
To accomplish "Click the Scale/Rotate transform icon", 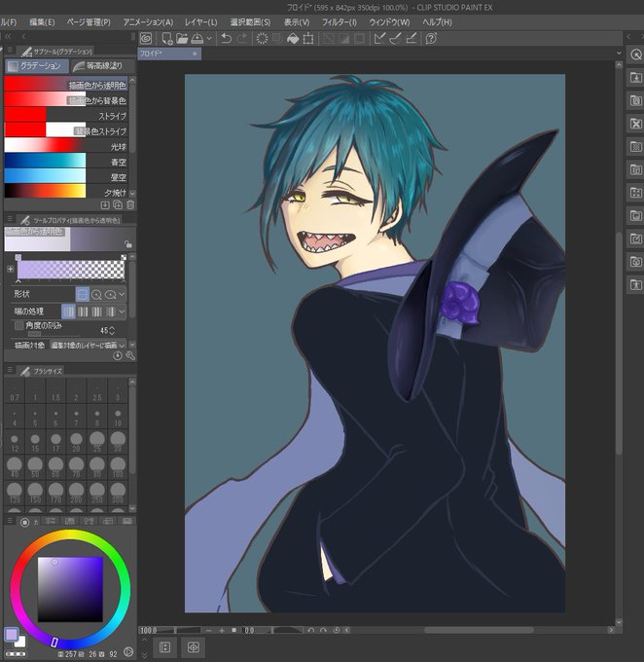I will click(308, 39).
